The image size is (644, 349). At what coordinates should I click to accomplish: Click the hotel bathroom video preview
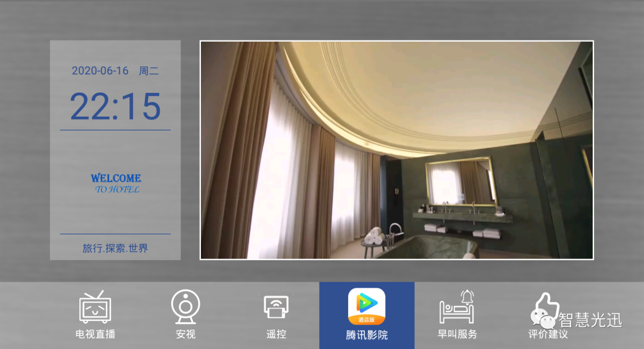point(397,150)
